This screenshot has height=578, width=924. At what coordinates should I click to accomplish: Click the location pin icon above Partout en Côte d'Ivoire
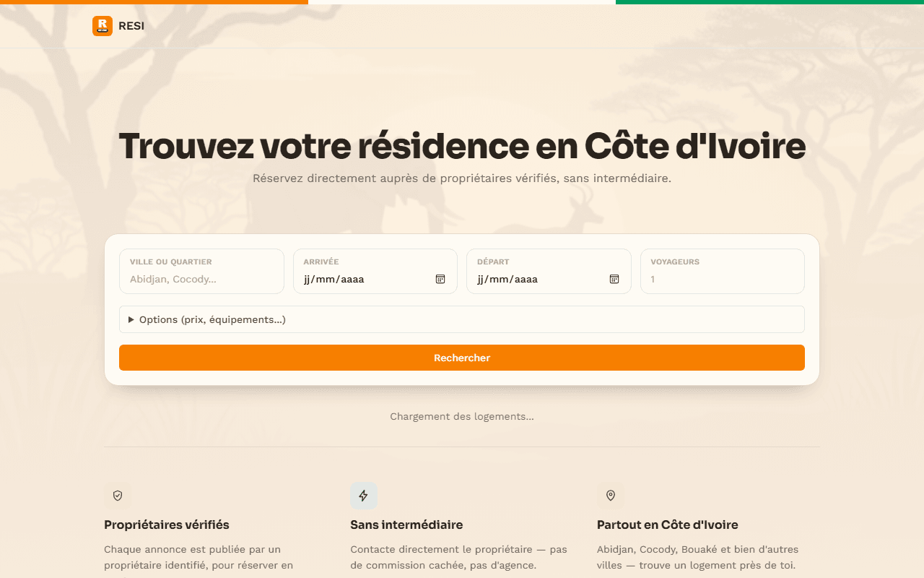click(x=610, y=496)
